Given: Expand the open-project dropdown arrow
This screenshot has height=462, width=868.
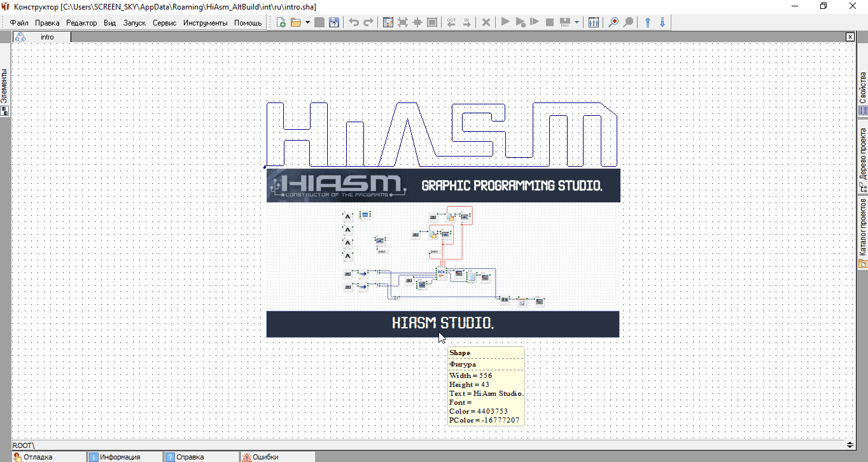Looking at the screenshot, I should pyautogui.click(x=307, y=22).
